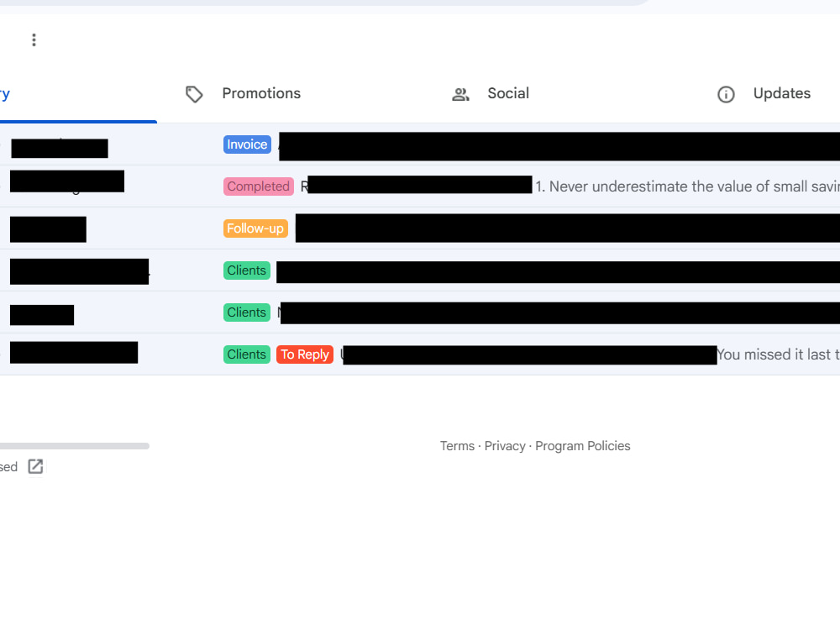The image size is (840, 630).
Task: Click the Follow-up label chip
Action: click(x=255, y=228)
